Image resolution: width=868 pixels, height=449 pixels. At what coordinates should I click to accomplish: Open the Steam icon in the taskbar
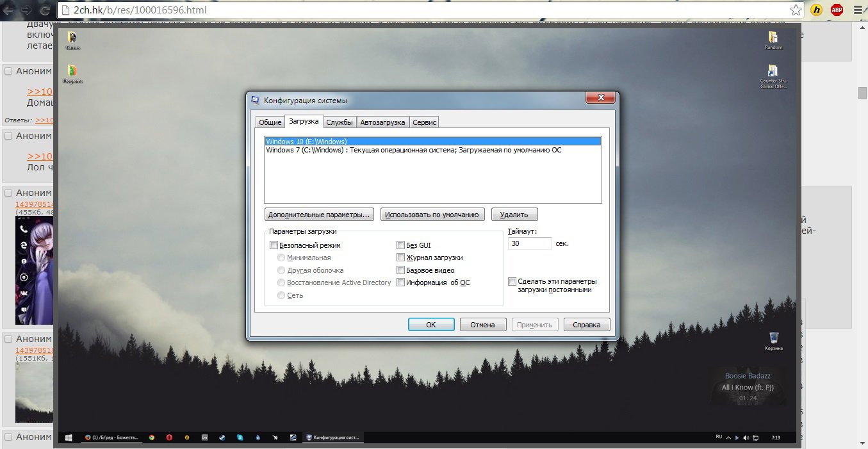(x=222, y=438)
